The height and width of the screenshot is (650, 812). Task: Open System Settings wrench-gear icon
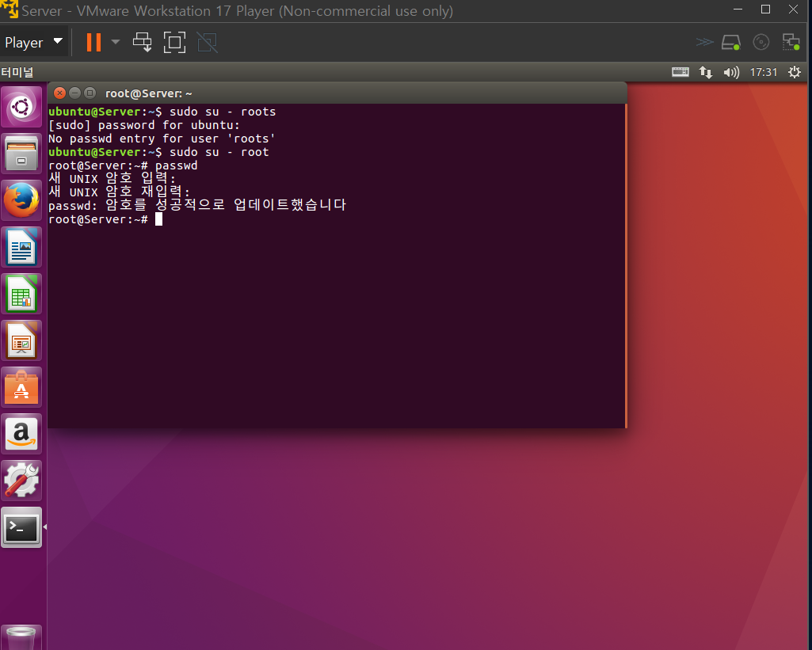pos(21,481)
